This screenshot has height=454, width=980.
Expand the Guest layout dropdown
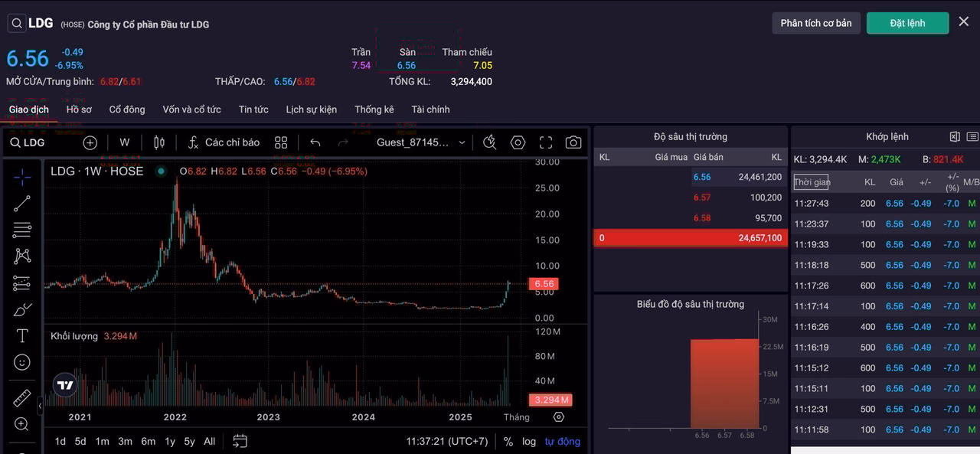click(x=421, y=142)
